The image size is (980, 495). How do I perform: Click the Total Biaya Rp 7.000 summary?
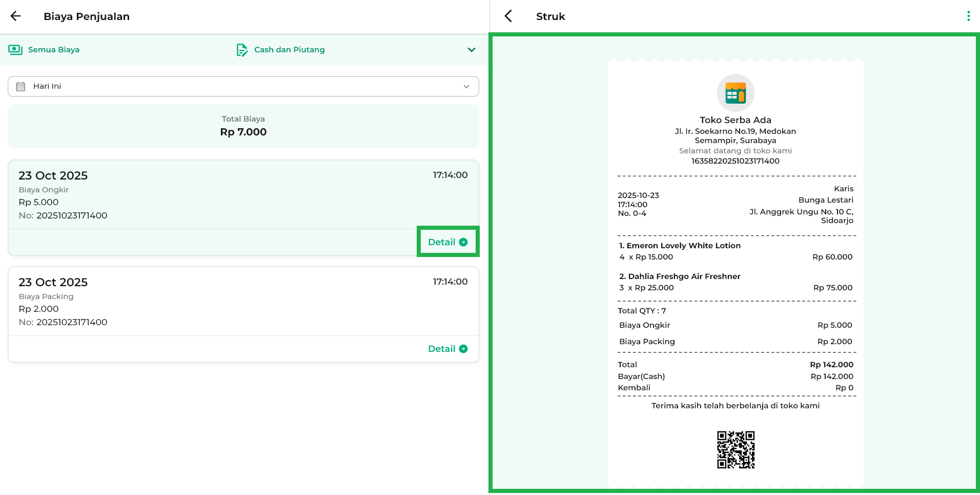tap(243, 126)
